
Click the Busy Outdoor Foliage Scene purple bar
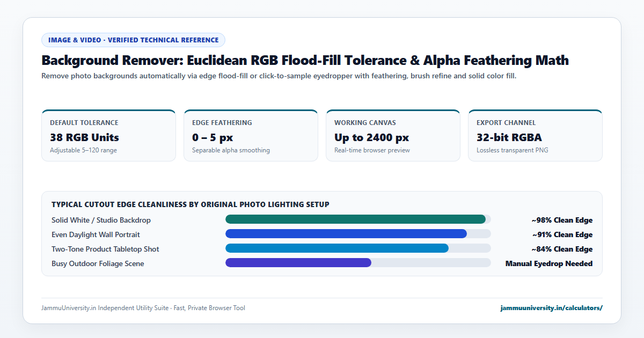pyautogui.click(x=298, y=262)
